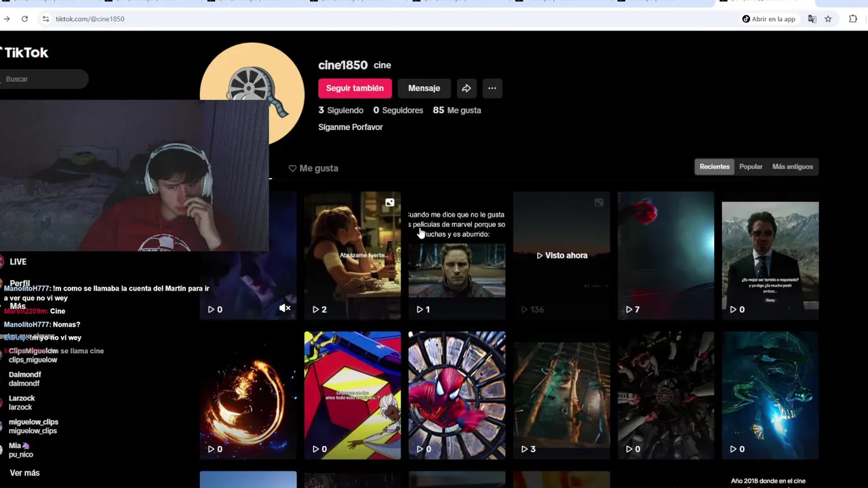This screenshot has width=868, height=488.
Task: Open the dark machinery video beside 3-plays
Action: pyautogui.click(x=666, y=395)
